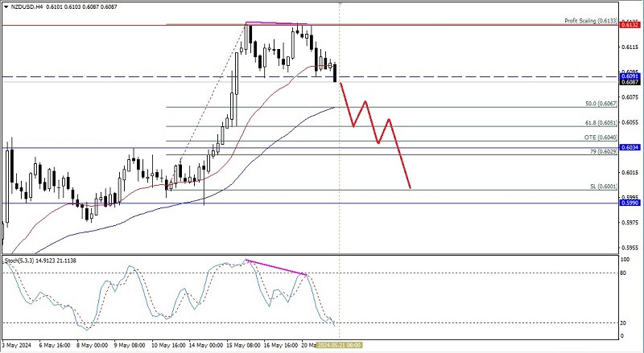Click the 14 May 00:00 time label

click(x=206, y=345)
